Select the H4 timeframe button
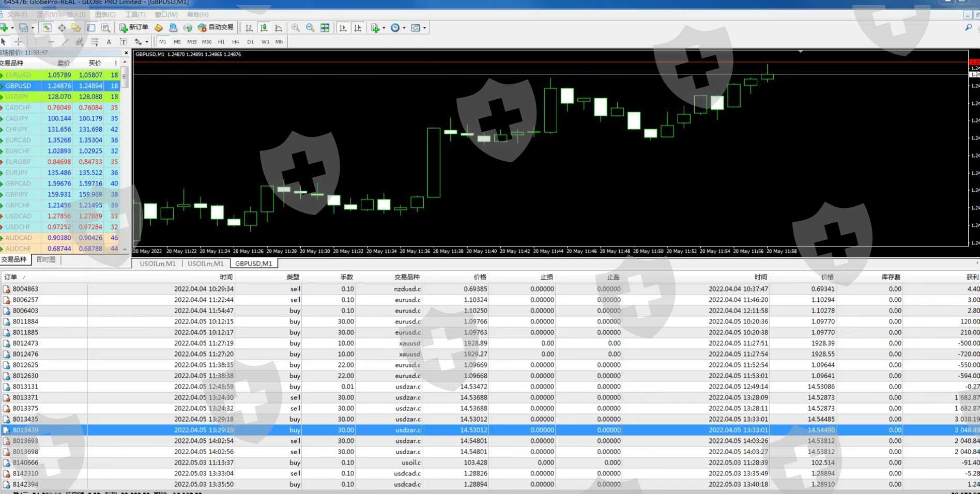 [236, 42]
